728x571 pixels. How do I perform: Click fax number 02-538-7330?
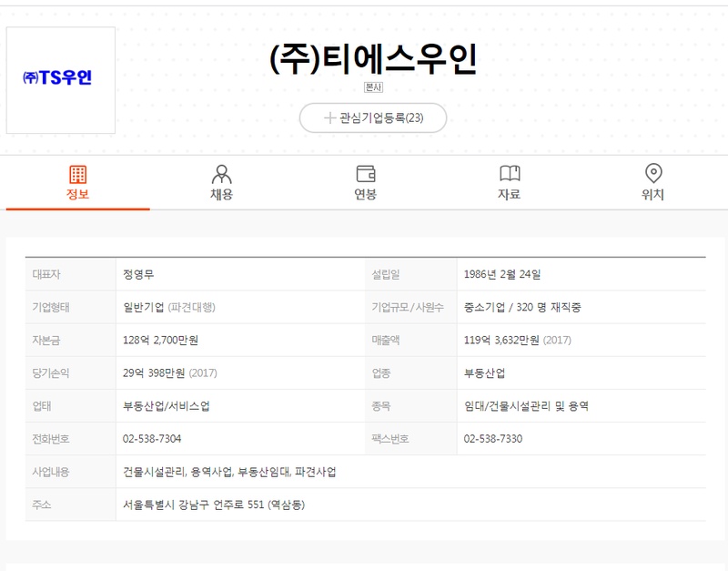pos(493,439)
